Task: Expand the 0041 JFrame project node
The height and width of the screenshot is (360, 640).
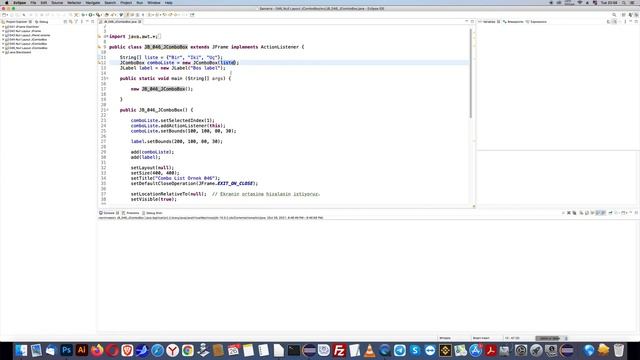Action: click(x=3, y=27)
